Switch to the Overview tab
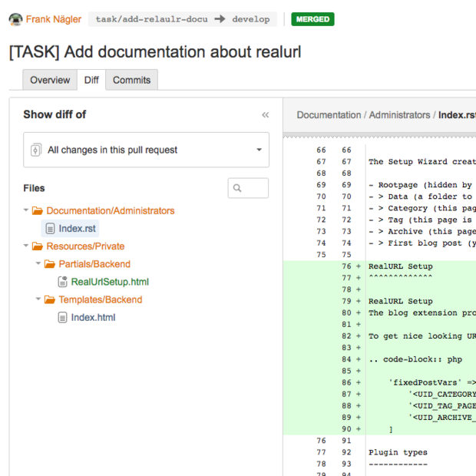 point(50,80)
